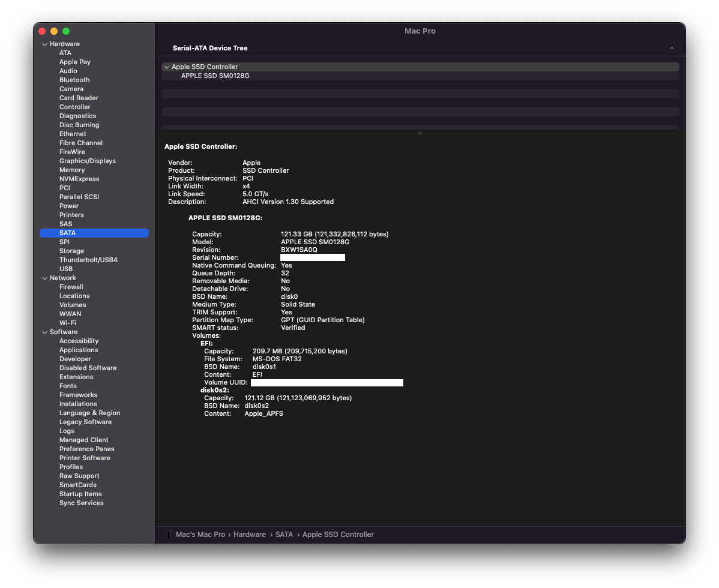Open Installations in sidebar
This screenshot has height=588, width=719.
pyautogui.click(x=78, y=404)
